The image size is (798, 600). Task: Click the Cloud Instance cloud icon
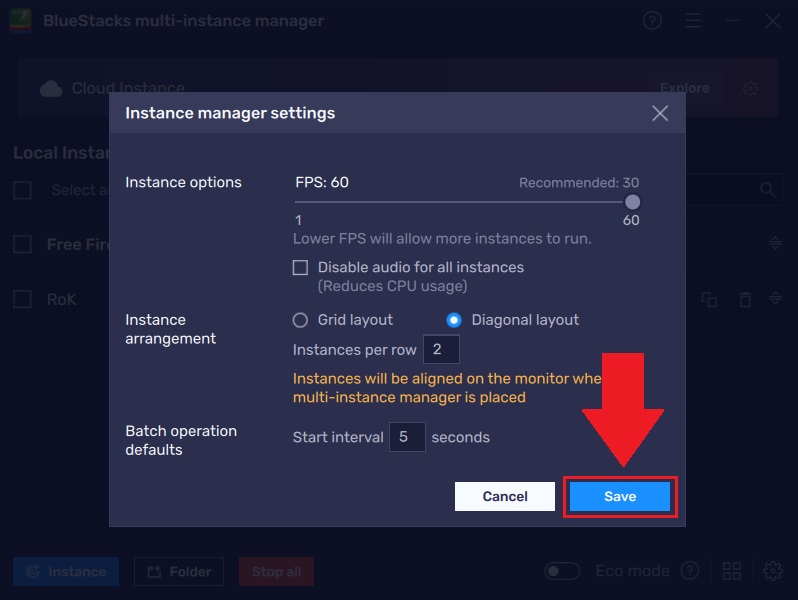[51, 89]
